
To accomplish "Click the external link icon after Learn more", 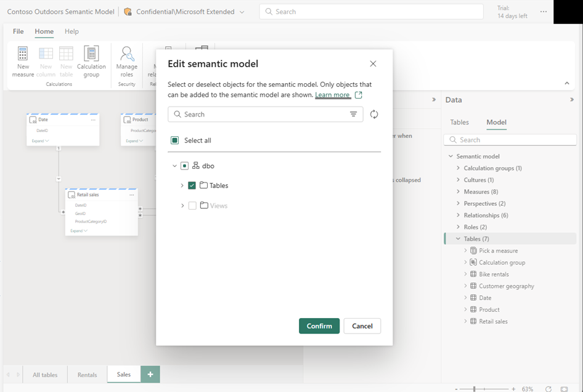I will (x=359, y=95).
